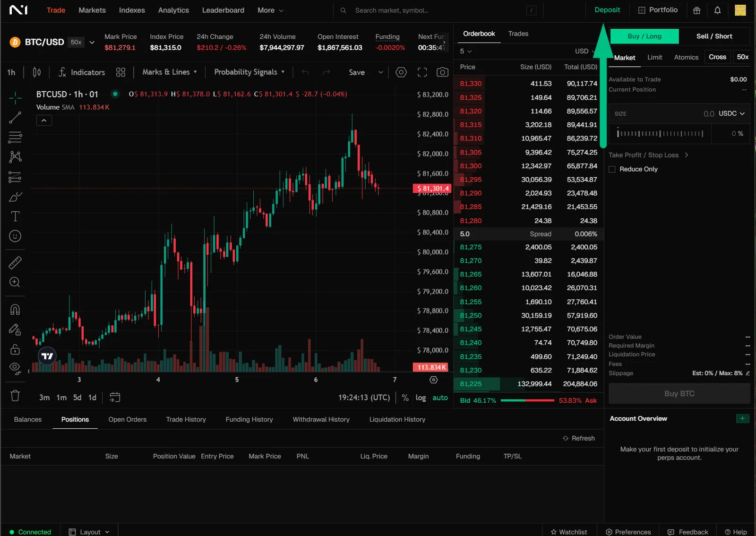Open the candlestick chart style selector
The width and height of the screenshot is (756, 536).
click(x=37, y=72)
